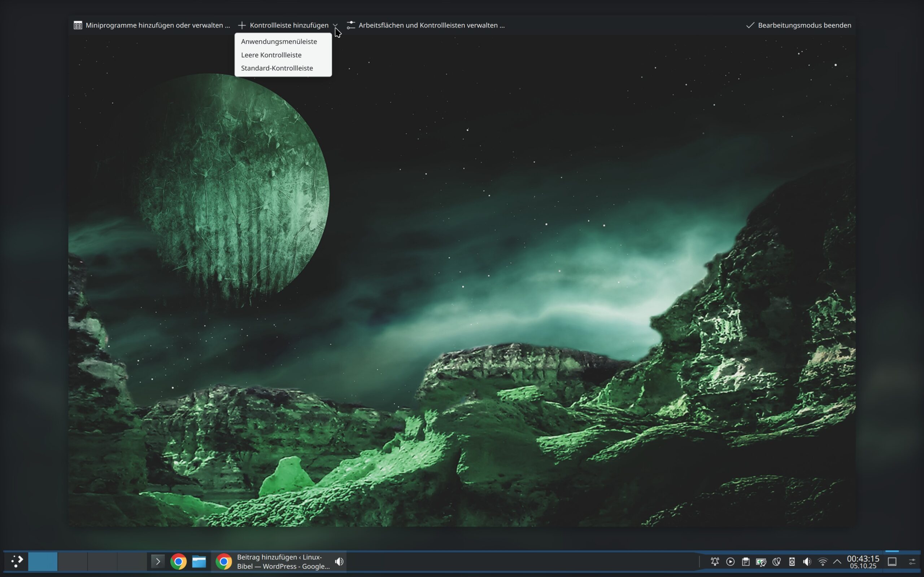Open the KDE Plasma application launcher
This screenshot has height=577, width=924.
pos(17,561)
